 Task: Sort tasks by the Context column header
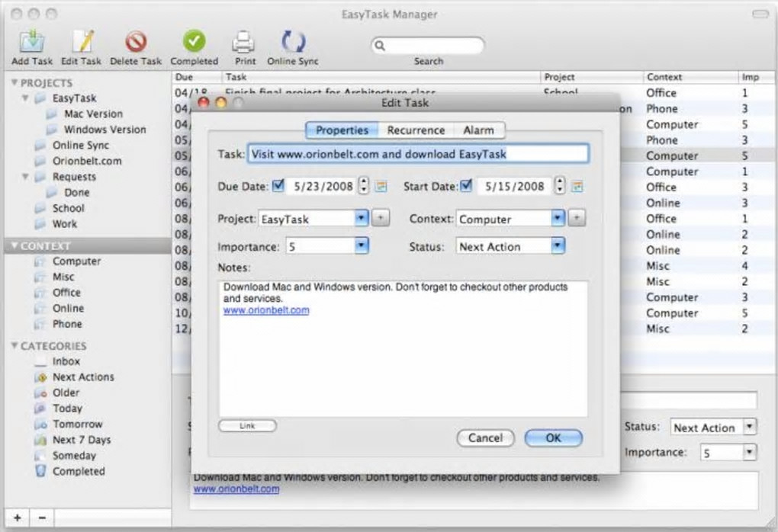tap(690, 77)
